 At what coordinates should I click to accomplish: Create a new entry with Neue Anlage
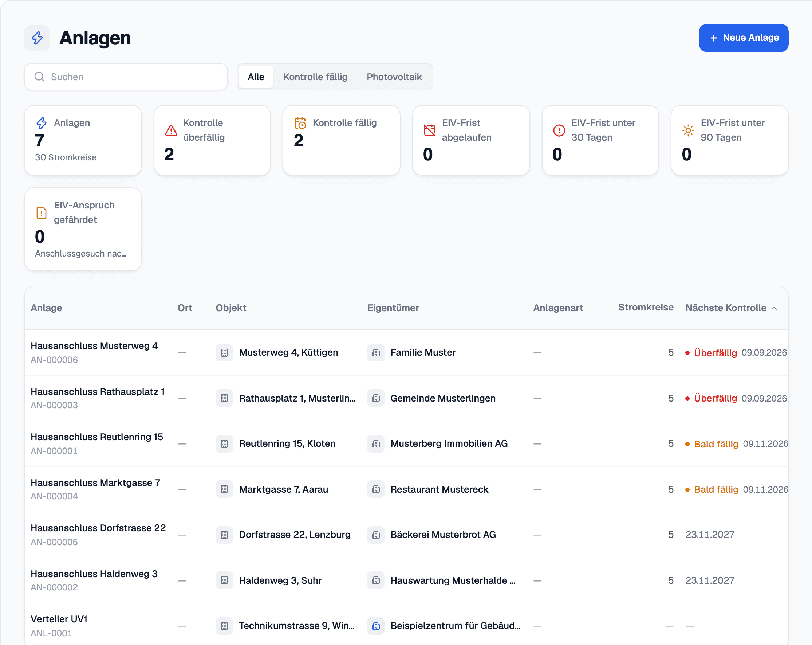pyautogui.click(x=744, y=38)
